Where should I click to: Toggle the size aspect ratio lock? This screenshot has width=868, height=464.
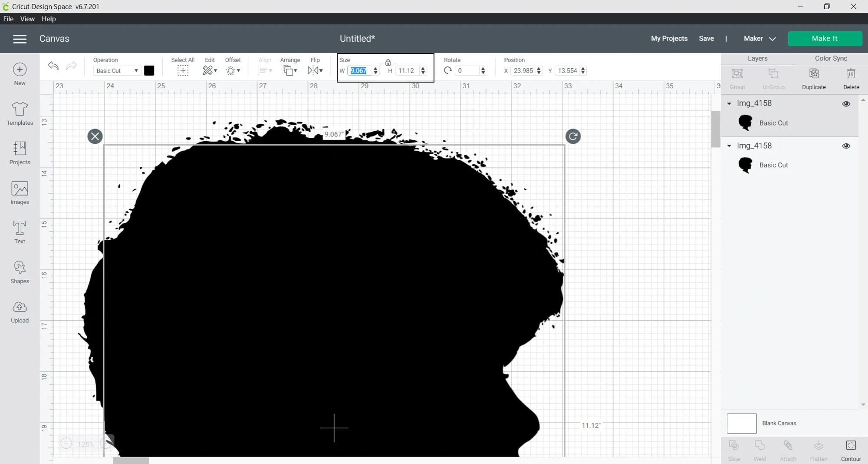pyautogui.click(x=388, y=63)
